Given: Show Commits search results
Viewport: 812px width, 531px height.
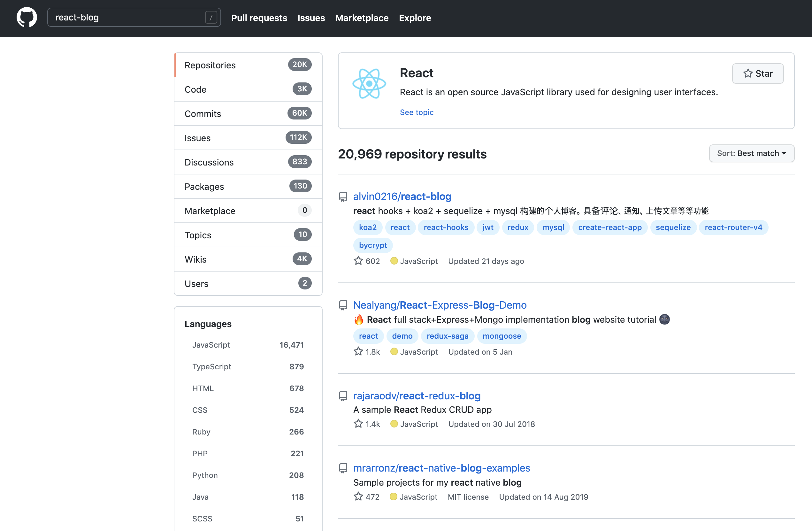Looking at the screenshot, I should 248,114.
